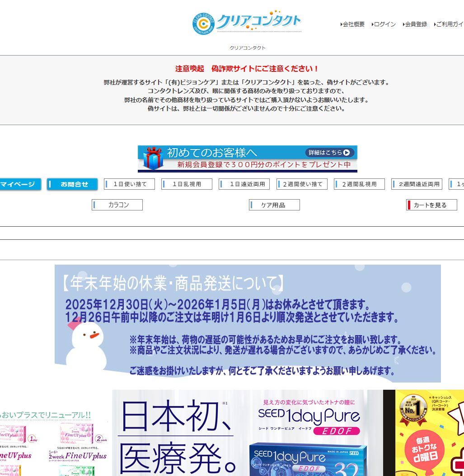
Task: Click the お問合せ contact button
Action: tap(72, 184)
